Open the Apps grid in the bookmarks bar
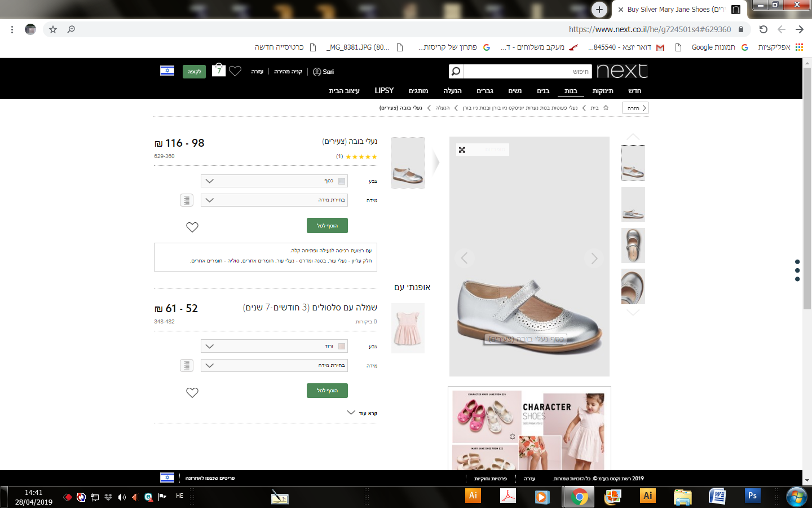The width and height of the screenshot is (812, 508). [799, 47]
